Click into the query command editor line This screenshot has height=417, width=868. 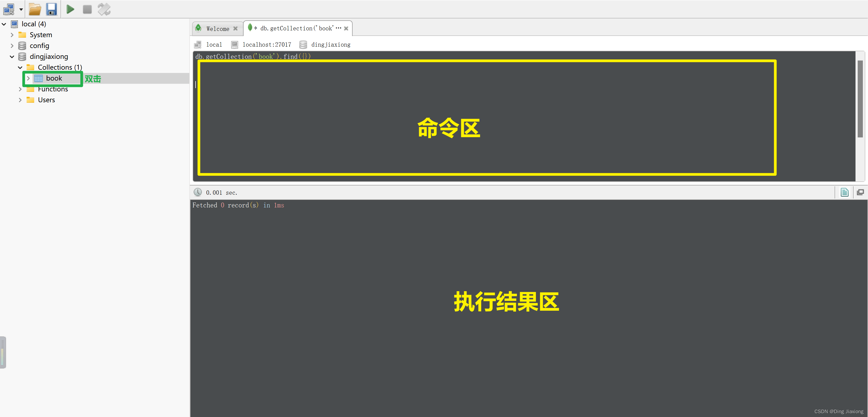[253, 56]
